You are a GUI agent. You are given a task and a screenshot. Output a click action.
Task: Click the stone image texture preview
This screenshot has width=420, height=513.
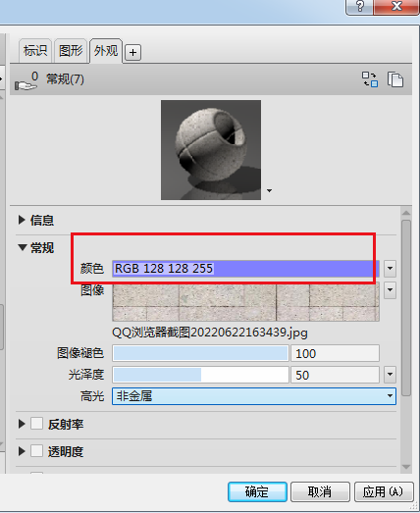[245, 303]
